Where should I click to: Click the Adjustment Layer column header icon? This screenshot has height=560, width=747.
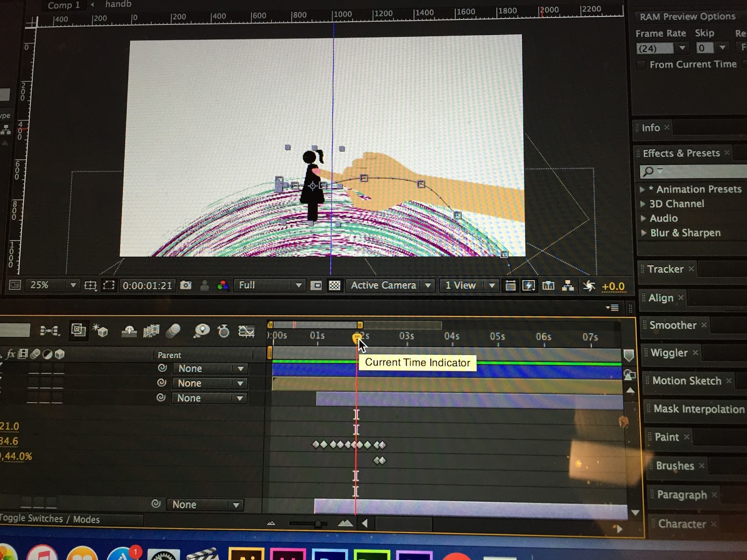click(47, 354)
